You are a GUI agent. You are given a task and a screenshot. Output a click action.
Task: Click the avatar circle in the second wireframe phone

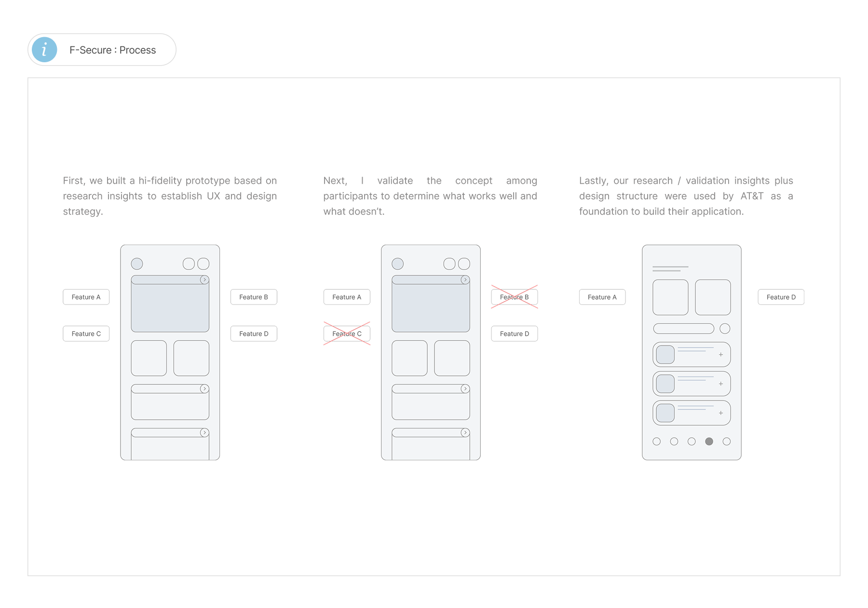398,263
